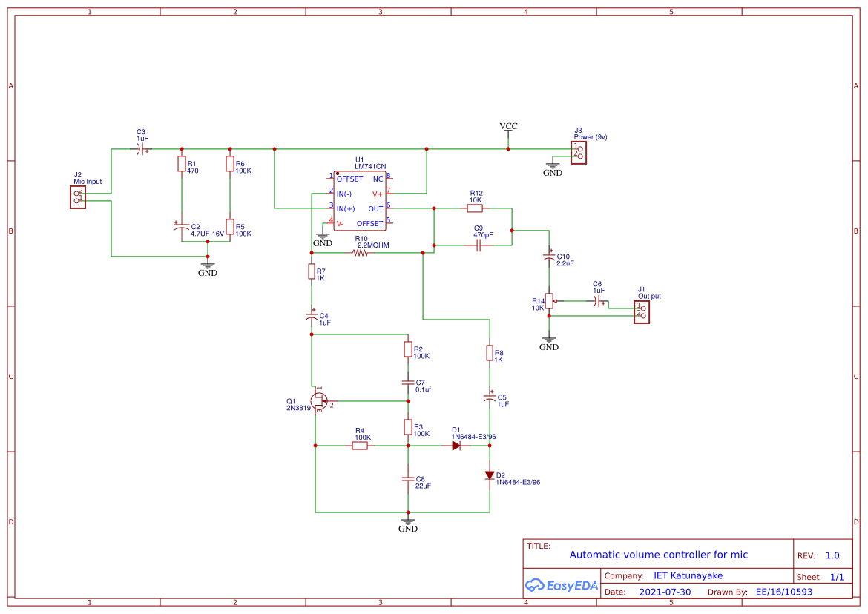
Task: Click the VCC power net symbol
Action: point(507,128)
